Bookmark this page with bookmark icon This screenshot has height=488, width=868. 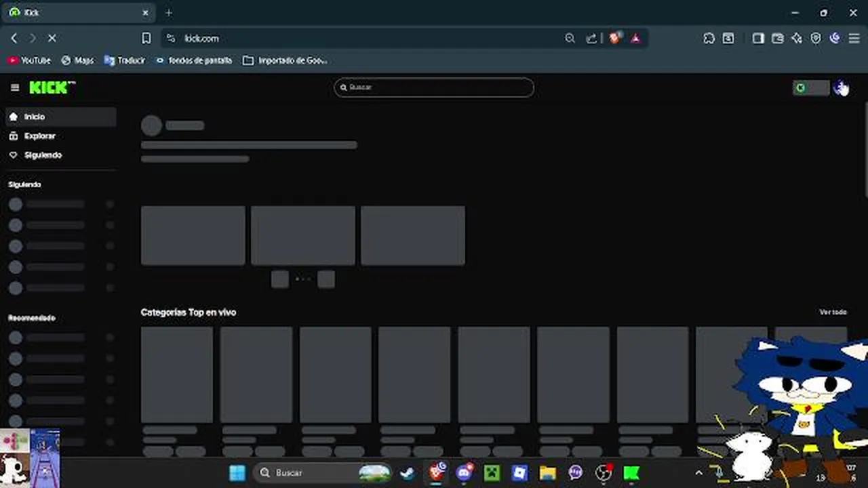click(x=146, y=39)
